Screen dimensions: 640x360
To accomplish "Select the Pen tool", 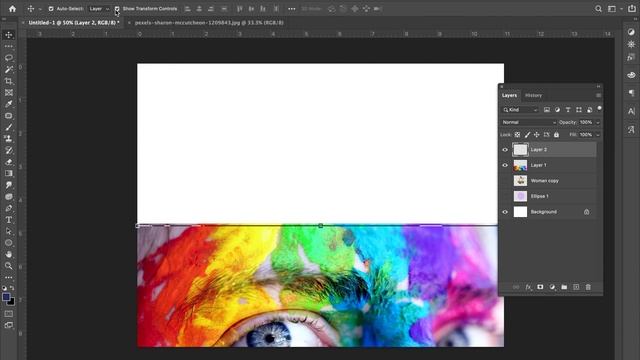I will pyautogui.click(x=9, y=208).
